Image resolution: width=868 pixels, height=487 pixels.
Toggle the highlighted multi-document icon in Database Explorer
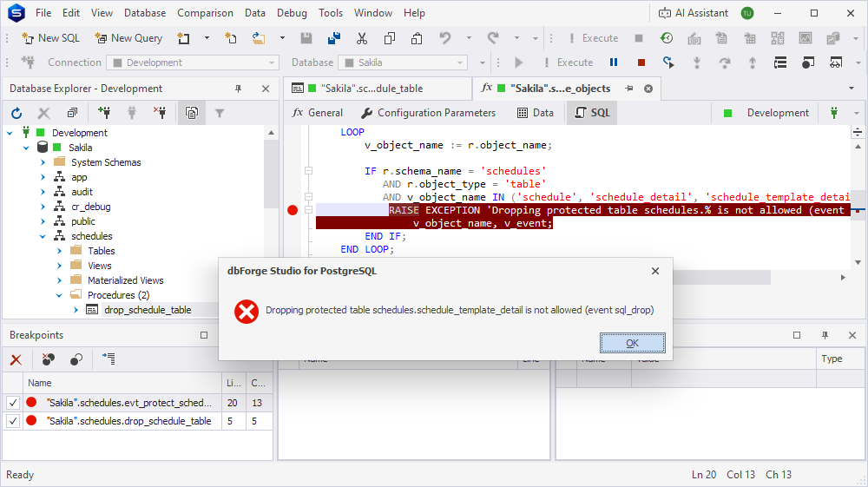pyautogui.click(x=192, y=114)
